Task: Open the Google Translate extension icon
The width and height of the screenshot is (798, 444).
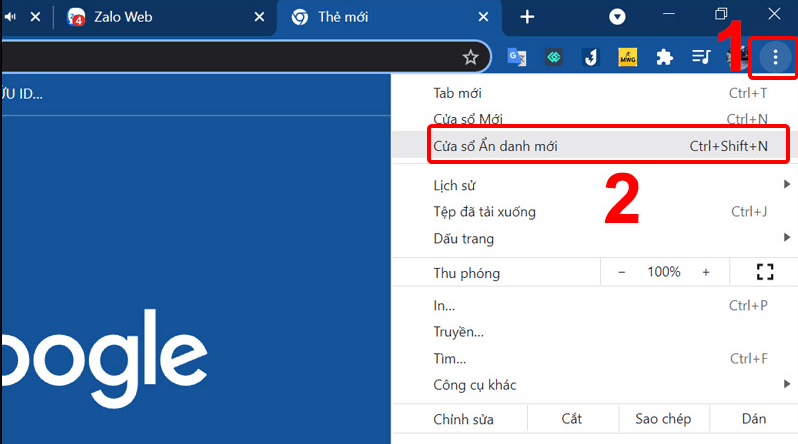Action: [517, 58]
